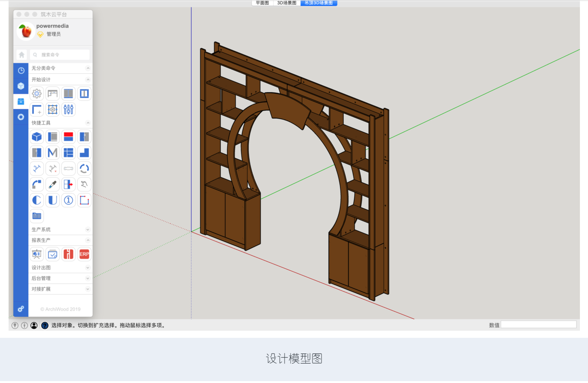Open the settings gear tool in 开始设计
Viewport: 588px width, 383px height.
coord(36,93)
